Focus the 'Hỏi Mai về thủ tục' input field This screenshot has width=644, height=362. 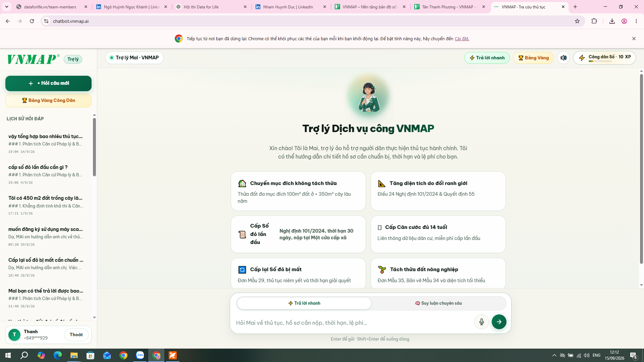click(x=353, y=322)
